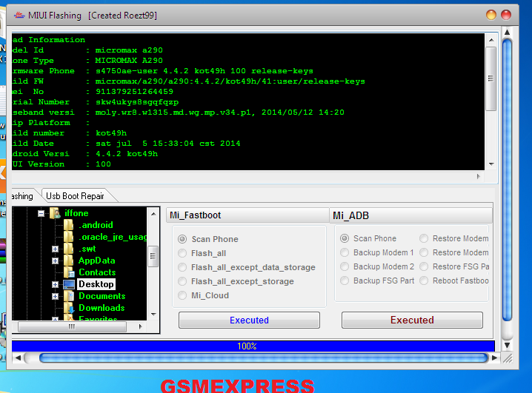Screen dimensions: 532x393
Task: Select the Contacts item in folder tree
Action: pos(97,272)
